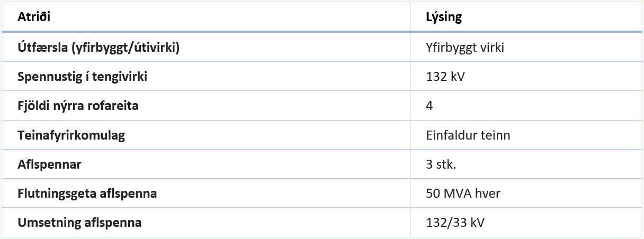This screenshot has width=644, height=239.
Task: Select the 'Aflspennar' row label
Action: click(49, 164)
